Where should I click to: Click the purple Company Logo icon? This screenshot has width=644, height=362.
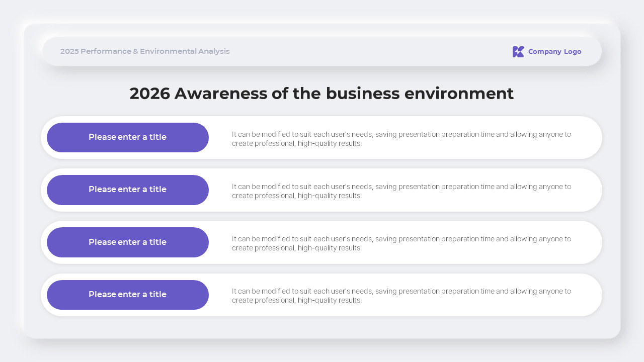coord(518,52)
